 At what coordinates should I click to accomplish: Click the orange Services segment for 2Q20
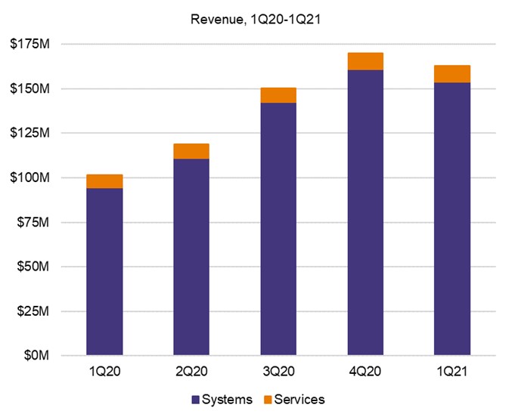tap(191, 151)
